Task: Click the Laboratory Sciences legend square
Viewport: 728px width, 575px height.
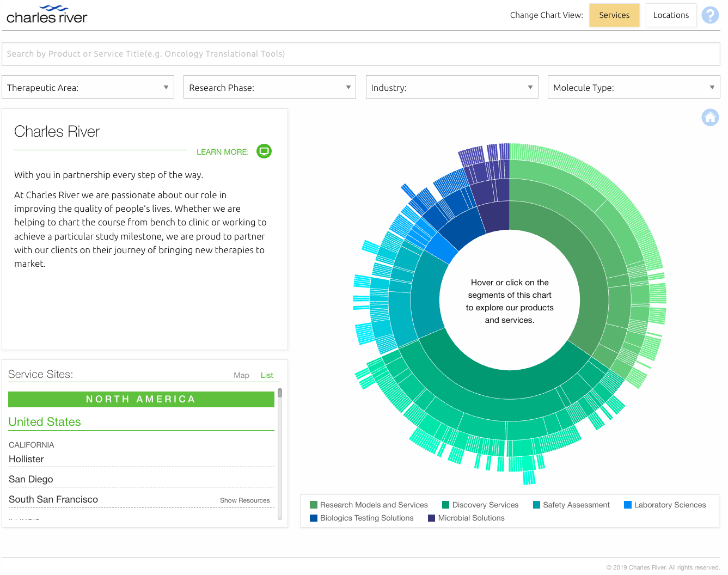Action: point(628,505)
